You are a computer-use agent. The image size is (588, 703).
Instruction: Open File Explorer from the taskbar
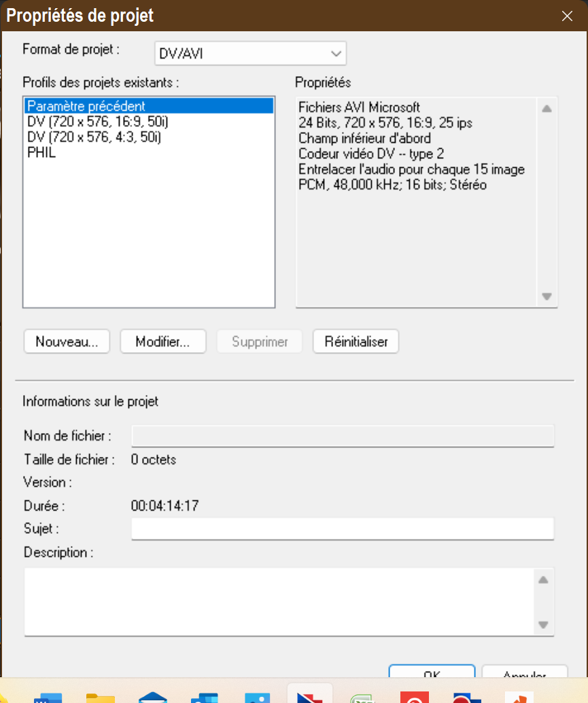click(x=101, y=698)
